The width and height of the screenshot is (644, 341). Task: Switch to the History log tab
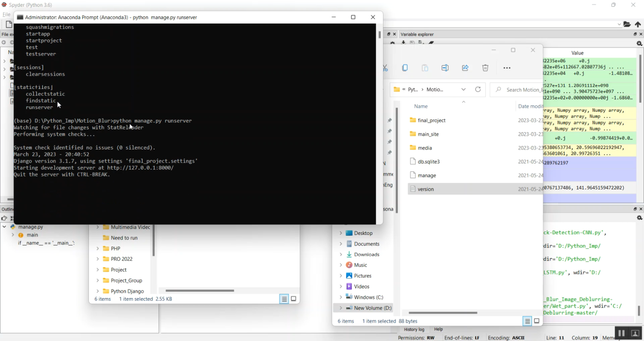(413, 329)
